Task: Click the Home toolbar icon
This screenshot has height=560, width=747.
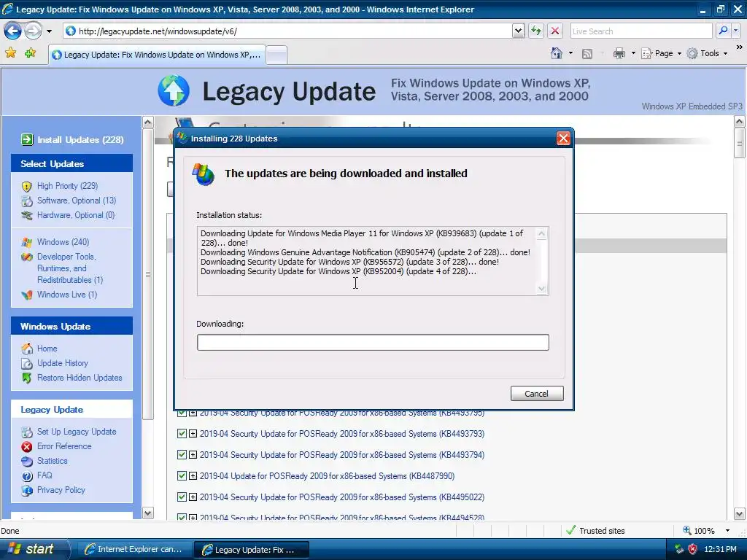Action: [557, 53]
